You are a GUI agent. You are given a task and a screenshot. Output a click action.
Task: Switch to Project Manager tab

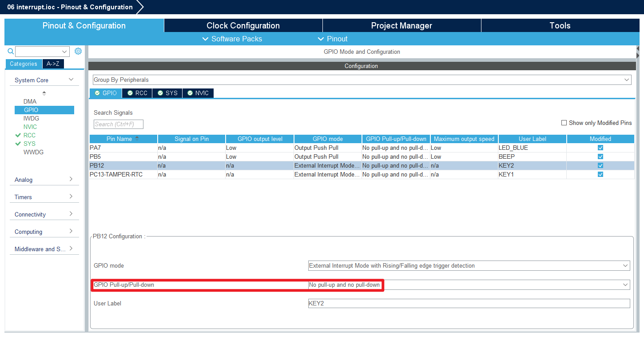coord(402,25)
